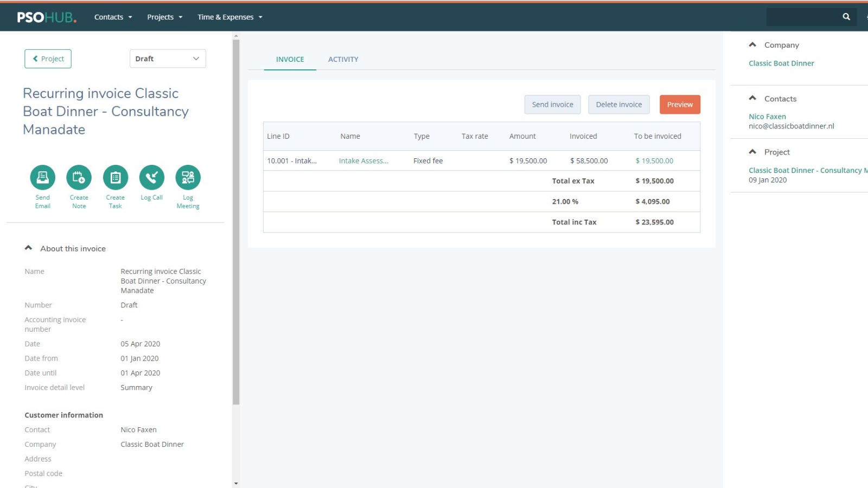Open the Time & Expenses menu
Viewport: 868px width, 488px height.
click(x=230, y=17)
